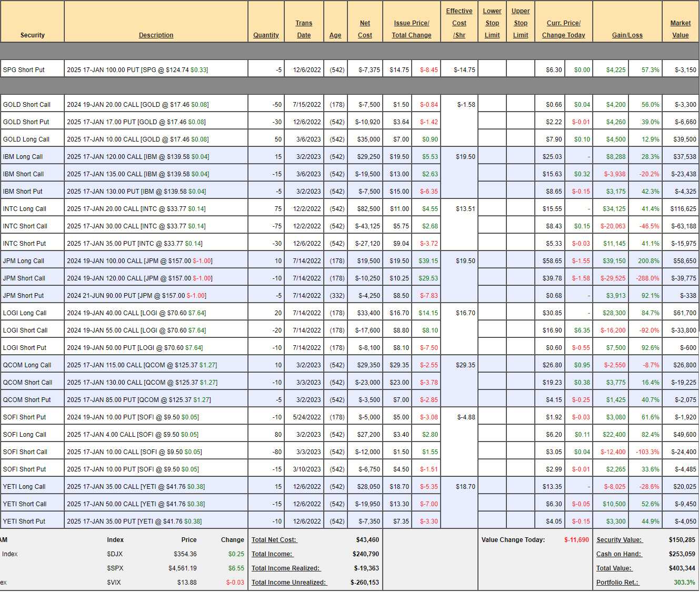Click the Security column header
Image resolution: width=700 pixels, height=592 pixels.
click(32, 35)
